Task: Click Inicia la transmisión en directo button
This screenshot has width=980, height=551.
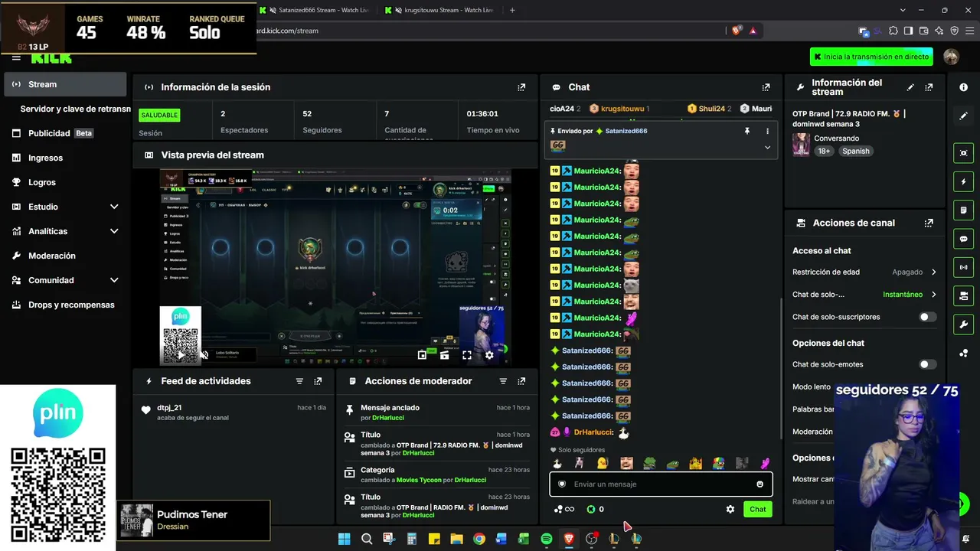Action: point(872,57)
